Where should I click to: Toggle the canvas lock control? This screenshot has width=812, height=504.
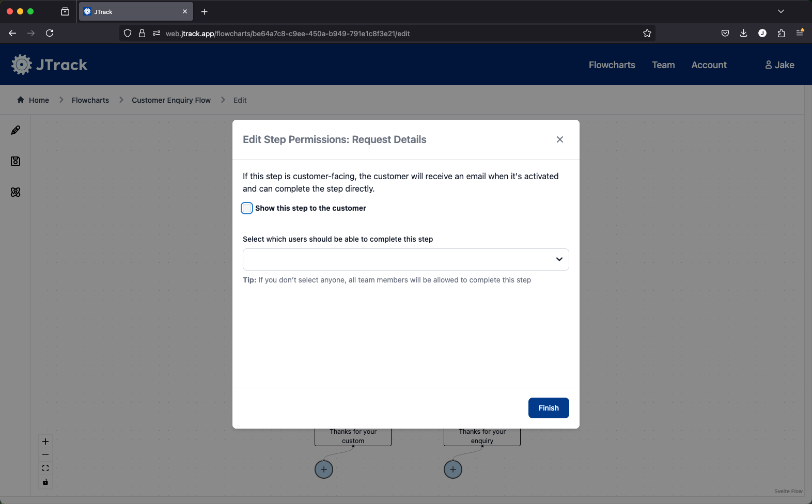pos(45,482)
